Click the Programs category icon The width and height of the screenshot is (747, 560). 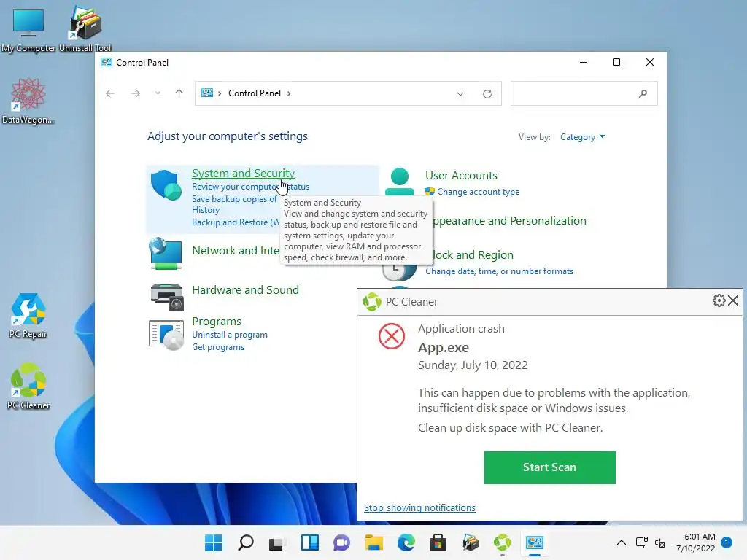tap(166, 335)
